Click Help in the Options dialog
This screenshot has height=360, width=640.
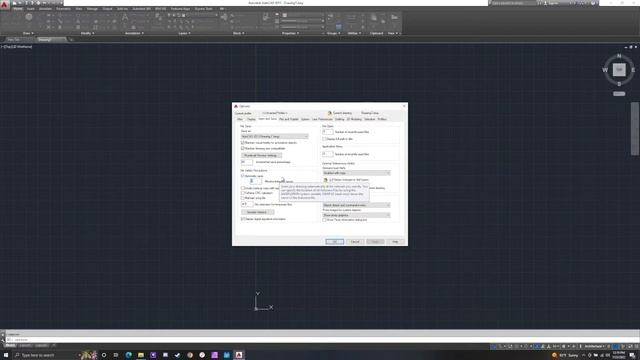[x=395, y=242]
